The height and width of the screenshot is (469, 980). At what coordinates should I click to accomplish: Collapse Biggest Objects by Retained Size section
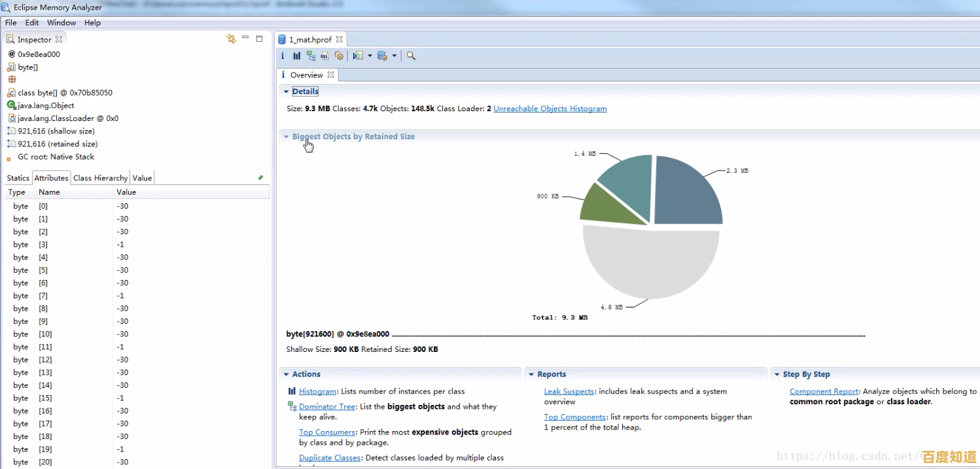(286, 137)
